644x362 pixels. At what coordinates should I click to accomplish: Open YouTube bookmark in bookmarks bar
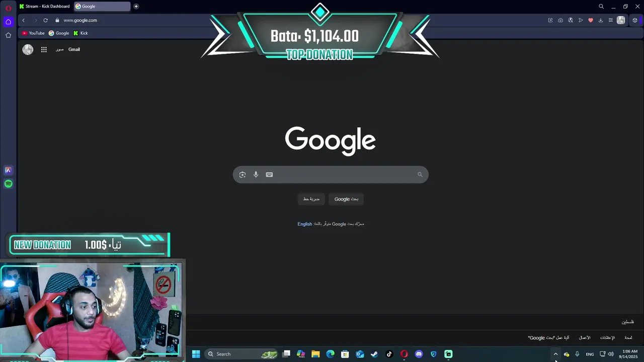(33, 33)
